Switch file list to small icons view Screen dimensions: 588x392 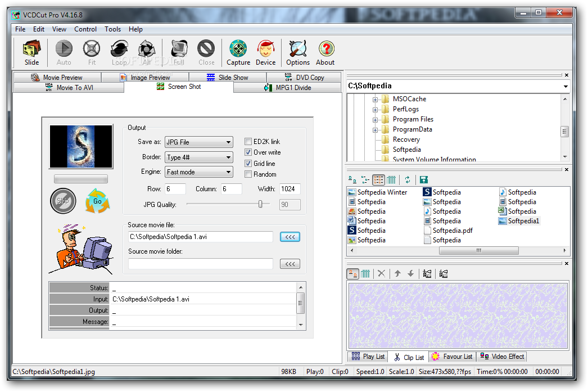pyautogui.click(x=365, y=180)
